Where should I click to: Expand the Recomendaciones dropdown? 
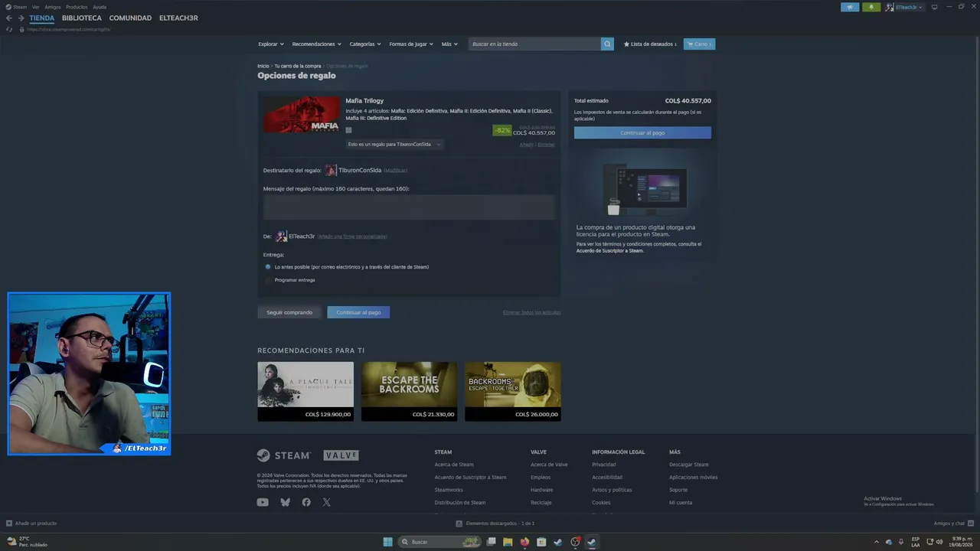click(x=317, y=44)
